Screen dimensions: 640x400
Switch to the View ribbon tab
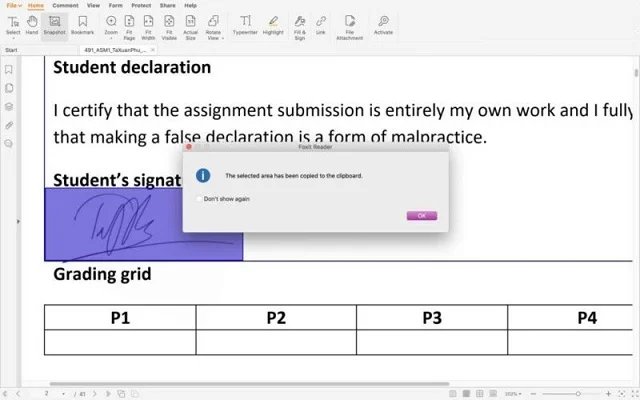[93, 5]
